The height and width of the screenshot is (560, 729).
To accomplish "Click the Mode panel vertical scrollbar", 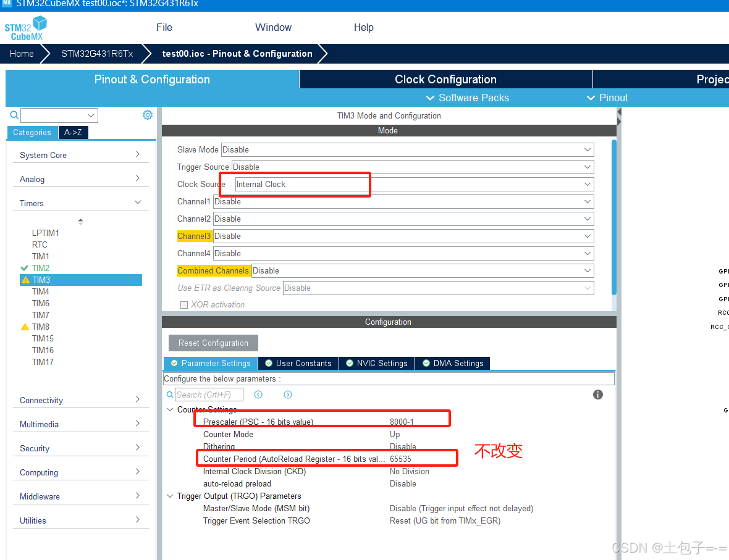I will tap(613, 217).
